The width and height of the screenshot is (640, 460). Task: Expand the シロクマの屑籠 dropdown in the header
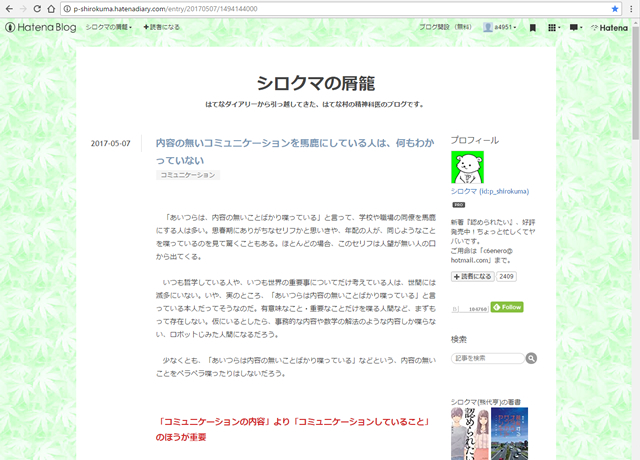pyautogui.click(x=109, y=27)
